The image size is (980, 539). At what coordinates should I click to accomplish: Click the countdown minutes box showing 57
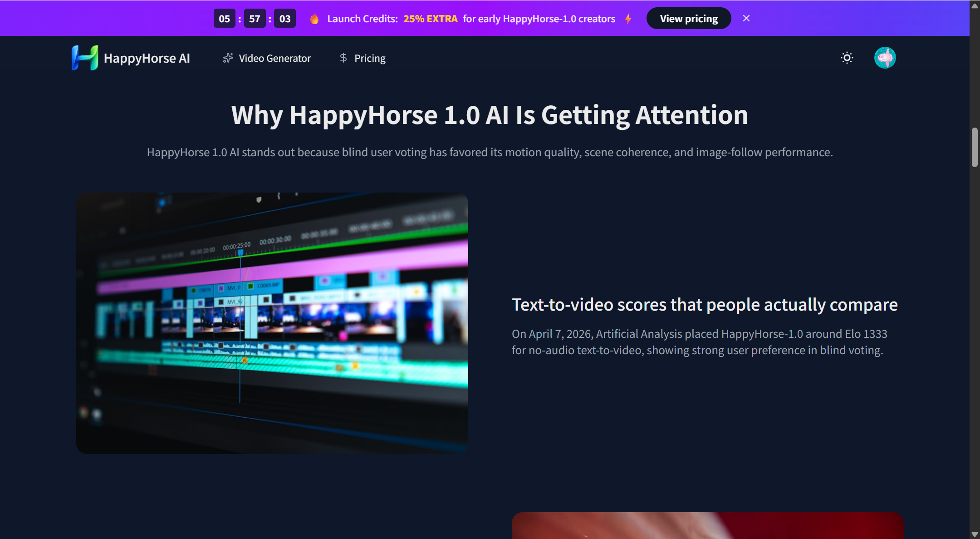(x=255, y=19)
